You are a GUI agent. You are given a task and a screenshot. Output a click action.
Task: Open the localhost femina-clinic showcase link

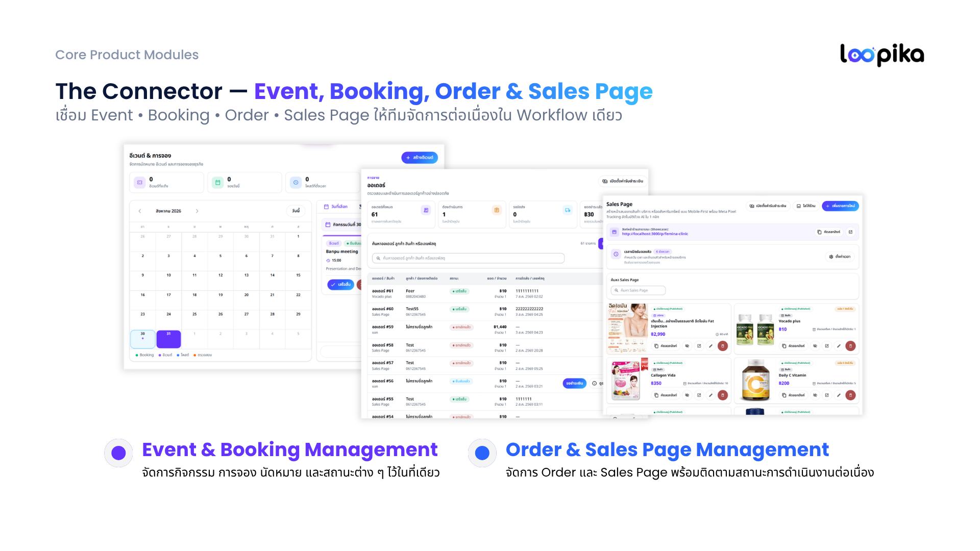pos(655,234)
